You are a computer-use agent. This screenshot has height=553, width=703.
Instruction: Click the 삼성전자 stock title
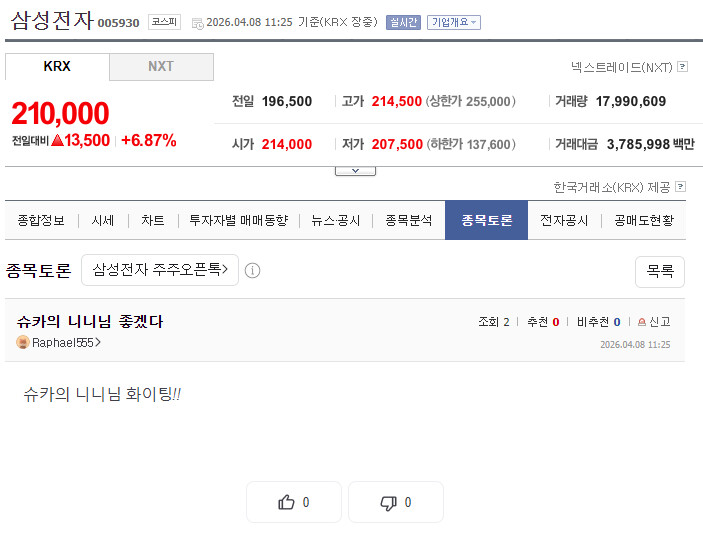[52, 21]
